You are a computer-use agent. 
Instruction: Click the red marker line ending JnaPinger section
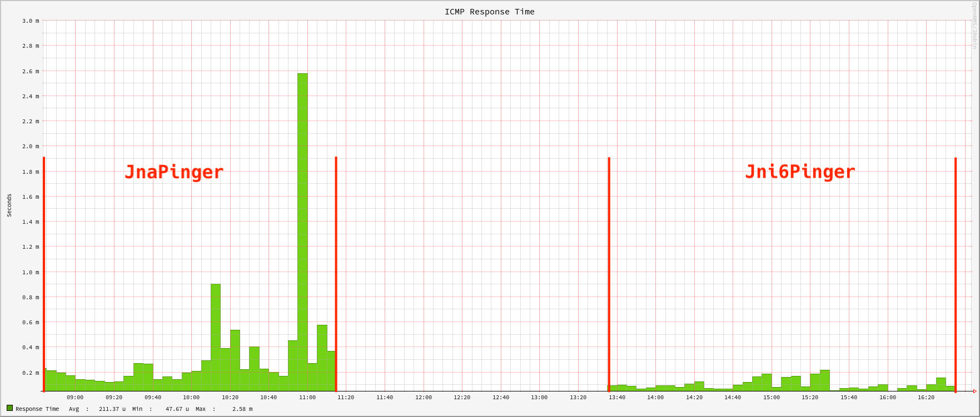(336, 274)
